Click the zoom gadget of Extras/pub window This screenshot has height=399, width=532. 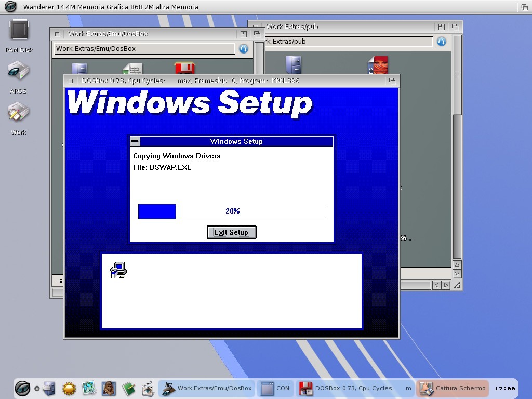442,27
